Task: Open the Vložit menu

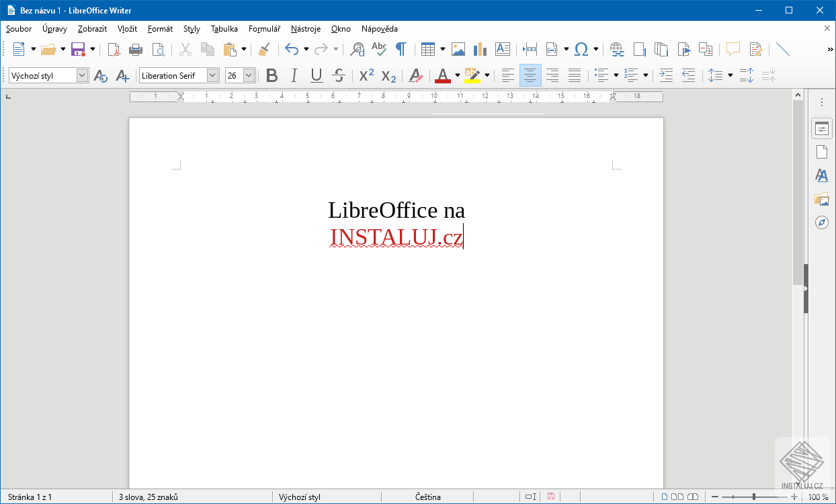Action: point(127,29)
